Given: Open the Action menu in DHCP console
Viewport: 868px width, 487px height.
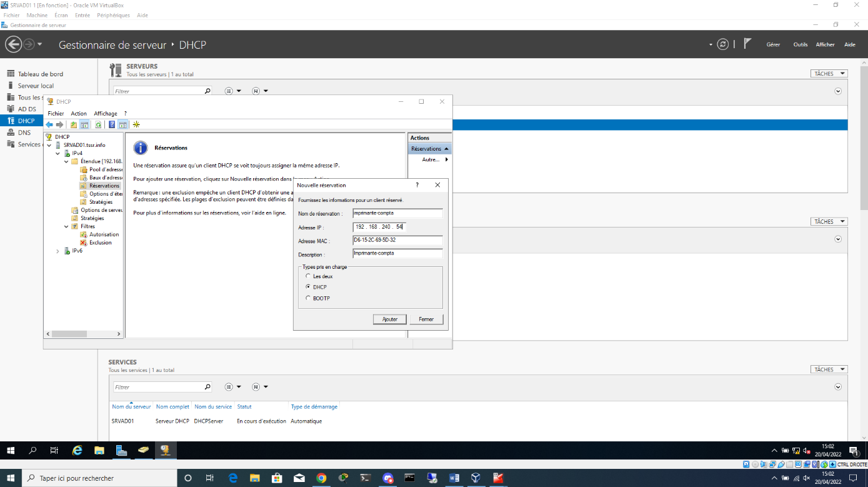Looking at the screenshot, I should click(79, 114).
